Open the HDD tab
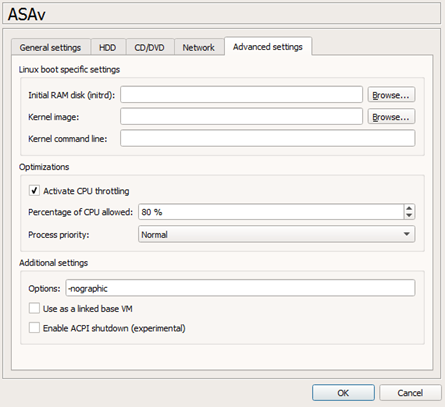 (108, 47)
